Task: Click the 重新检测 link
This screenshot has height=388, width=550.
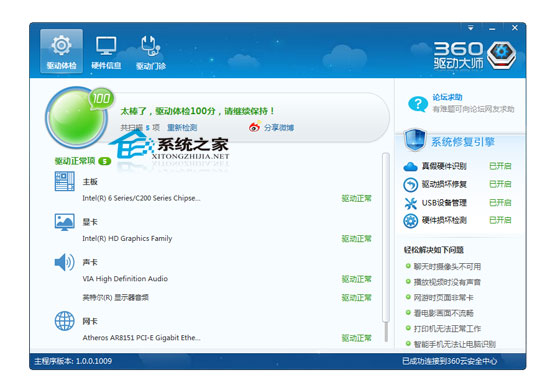Action: (182, 128)
